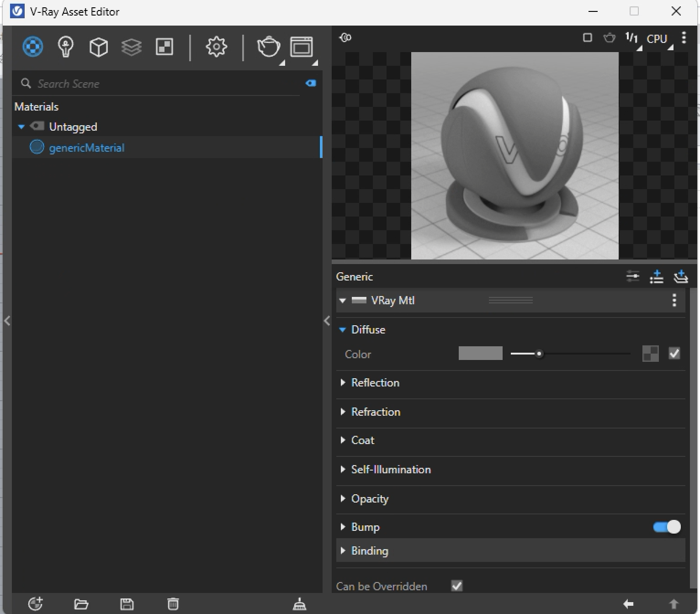Collapse the Untagged materials group

point(21,127)
